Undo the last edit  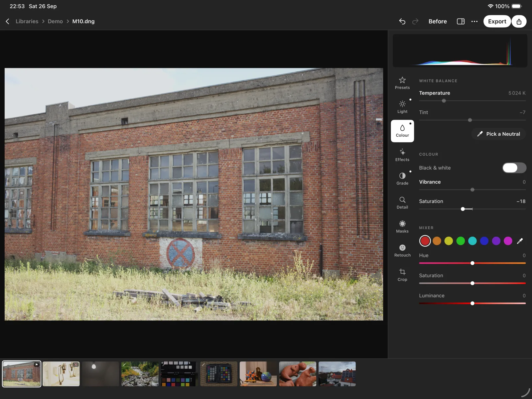coord(402,21)
